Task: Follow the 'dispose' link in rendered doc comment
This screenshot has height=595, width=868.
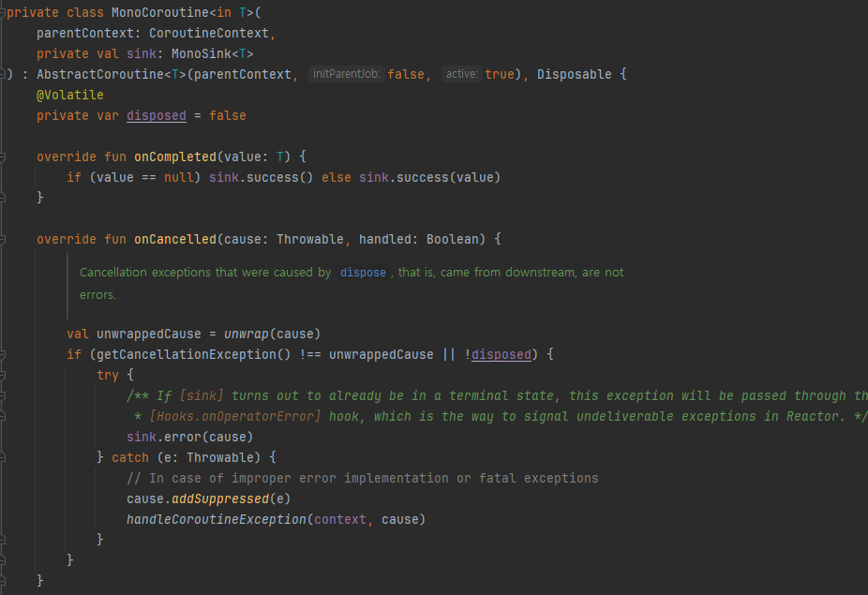Action: click(x=363, y=273)
